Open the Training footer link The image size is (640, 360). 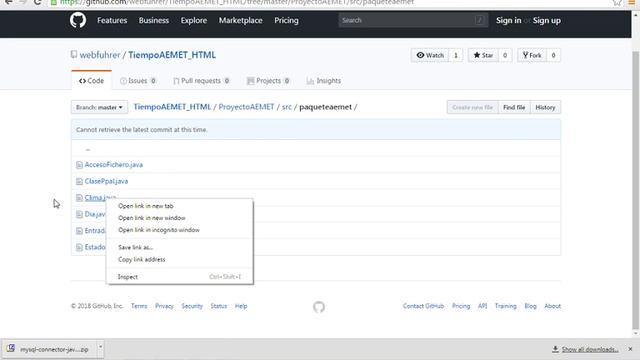[505, 306]
